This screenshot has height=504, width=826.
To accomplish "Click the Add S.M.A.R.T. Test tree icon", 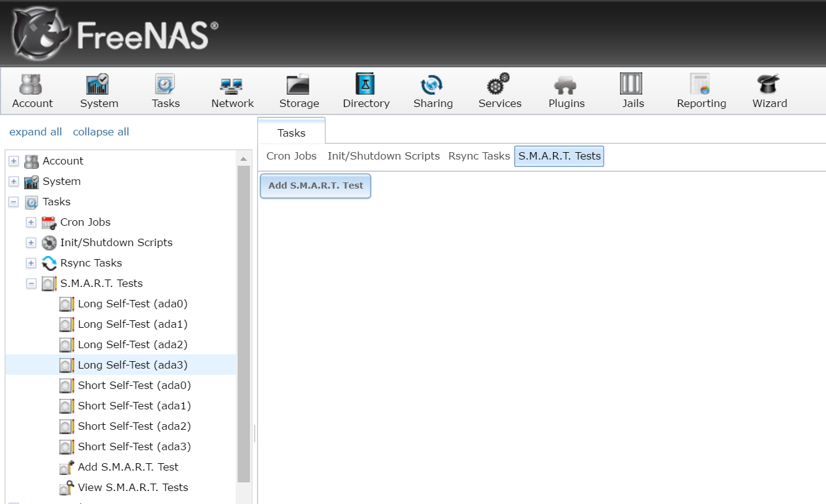I will pyautogui.click(x=66, y=468).
